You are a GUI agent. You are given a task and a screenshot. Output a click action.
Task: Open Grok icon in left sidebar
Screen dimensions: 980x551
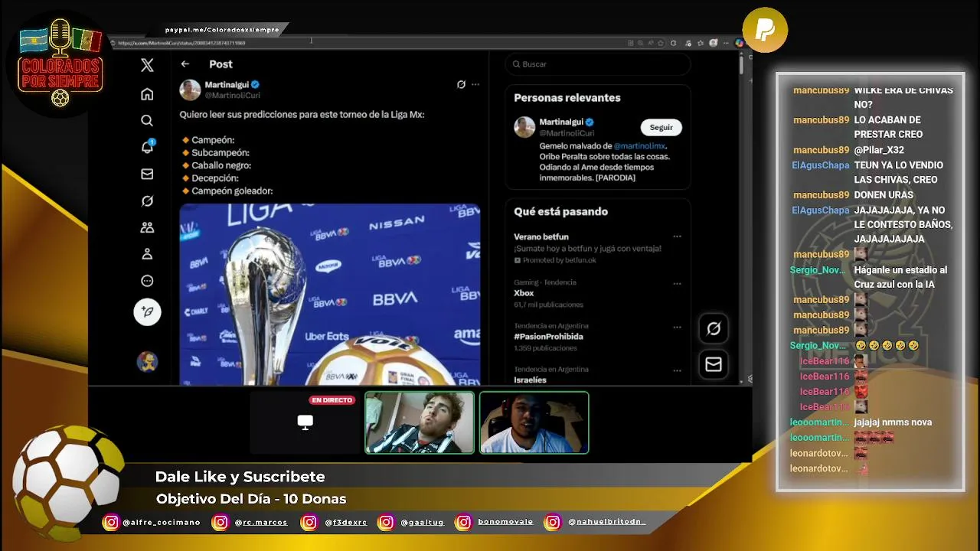[x=147, y=201]
